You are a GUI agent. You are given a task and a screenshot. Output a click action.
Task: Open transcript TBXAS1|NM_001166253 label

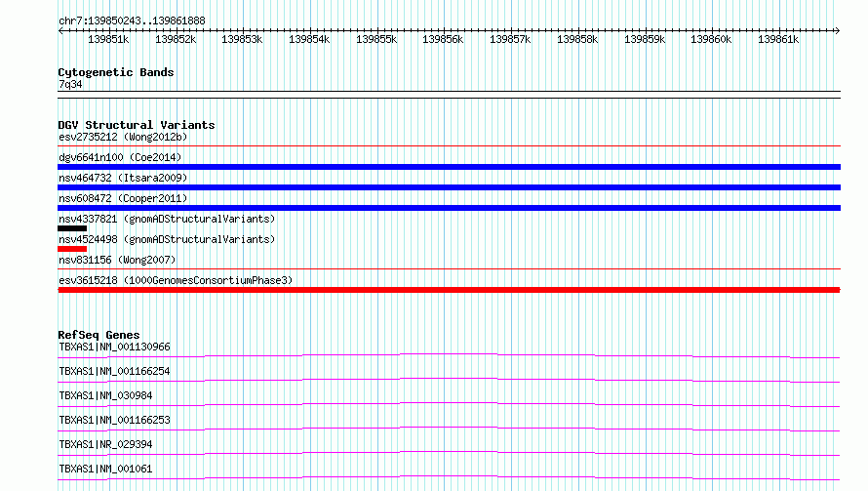114,420
